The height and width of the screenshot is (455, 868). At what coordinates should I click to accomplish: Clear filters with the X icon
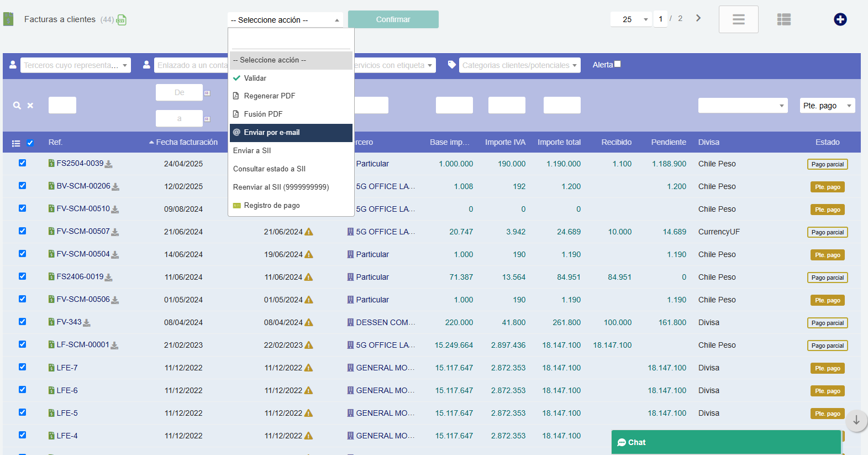coord(30,106)
